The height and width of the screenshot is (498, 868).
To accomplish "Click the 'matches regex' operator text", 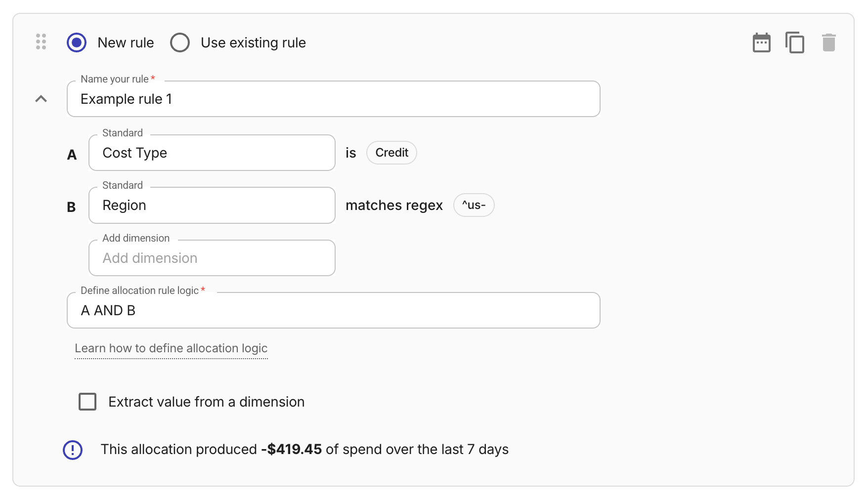I will (x=394, y=205).
